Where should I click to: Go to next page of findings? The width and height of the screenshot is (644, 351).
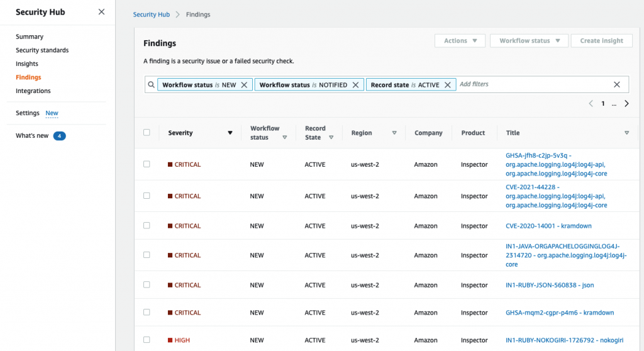pyautogui.click(x=627, y=104)
